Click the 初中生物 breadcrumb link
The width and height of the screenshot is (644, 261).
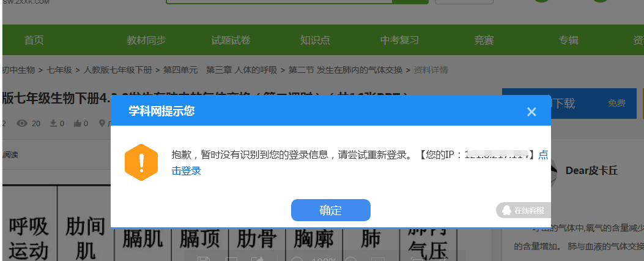tap(18, 70)
